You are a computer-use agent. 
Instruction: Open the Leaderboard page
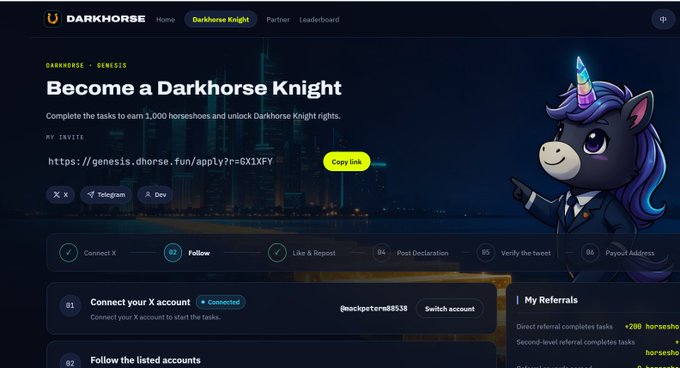[x=319, y=20]
